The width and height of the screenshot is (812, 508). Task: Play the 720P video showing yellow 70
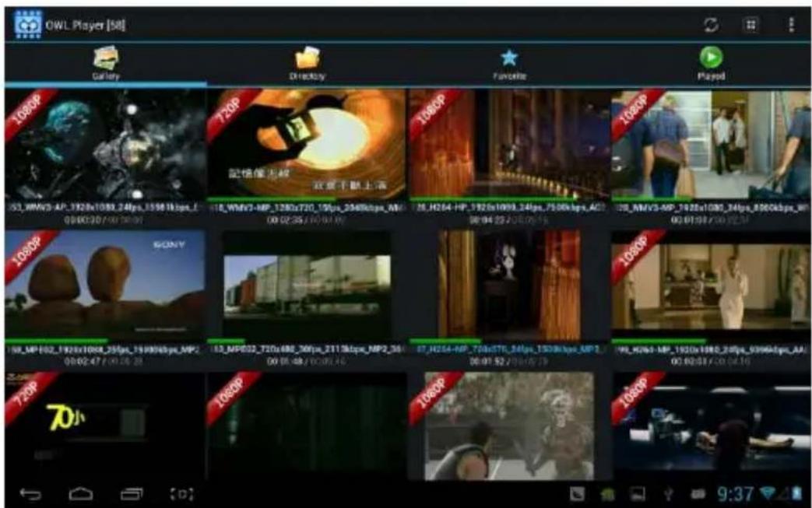point(105,426)
